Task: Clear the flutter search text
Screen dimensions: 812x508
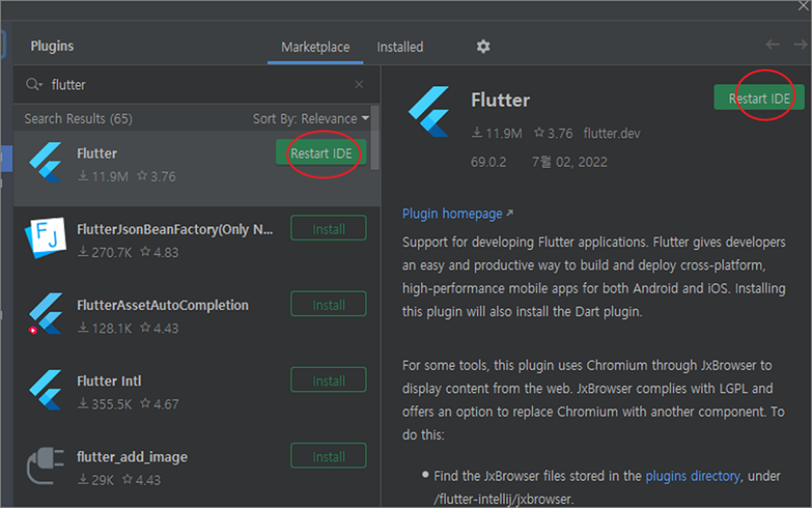Action: [x=359, y=85]
